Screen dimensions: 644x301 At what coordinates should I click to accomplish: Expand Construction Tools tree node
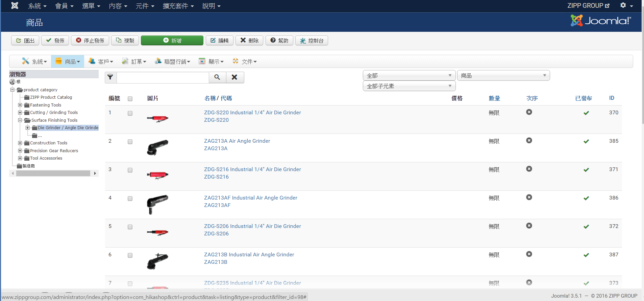(x=20, y=143)
